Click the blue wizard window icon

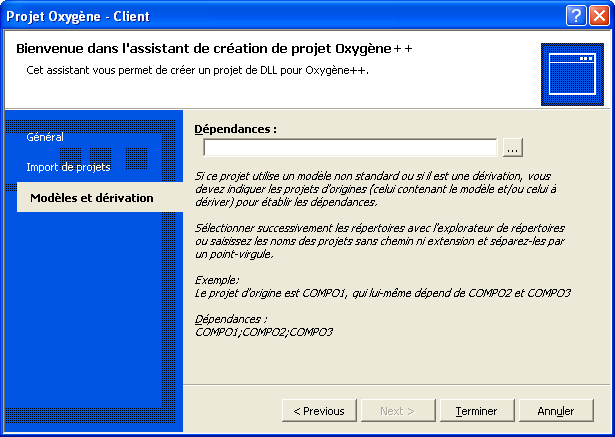(x=572, y=75)
